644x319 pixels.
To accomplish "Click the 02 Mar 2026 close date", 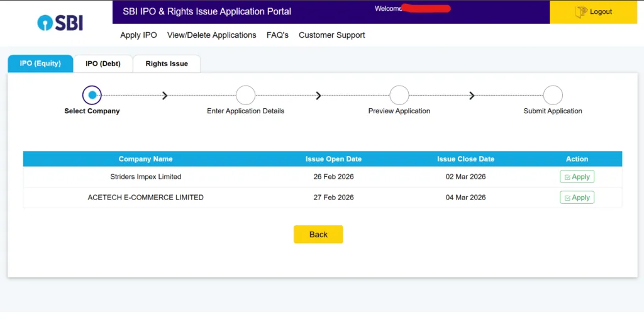I will (x=466, y=177).
